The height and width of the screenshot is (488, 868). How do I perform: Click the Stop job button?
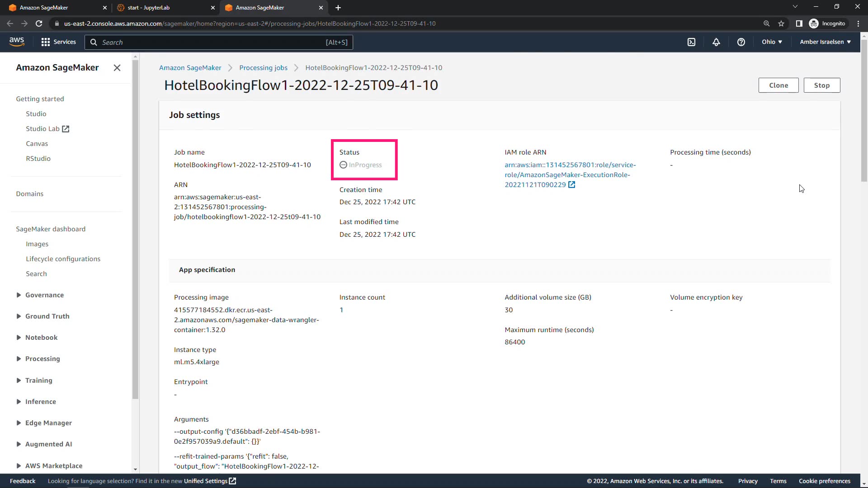[x=821, y=85]
